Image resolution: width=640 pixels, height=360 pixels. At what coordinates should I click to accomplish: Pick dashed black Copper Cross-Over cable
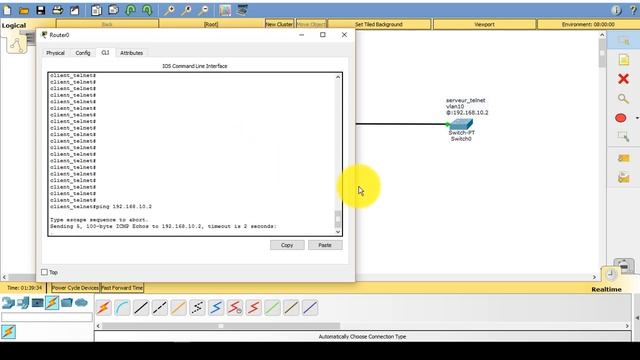(160, 308)
